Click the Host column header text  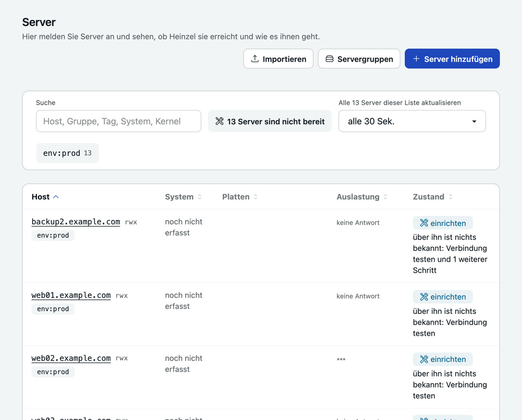[x=40, y=197]
